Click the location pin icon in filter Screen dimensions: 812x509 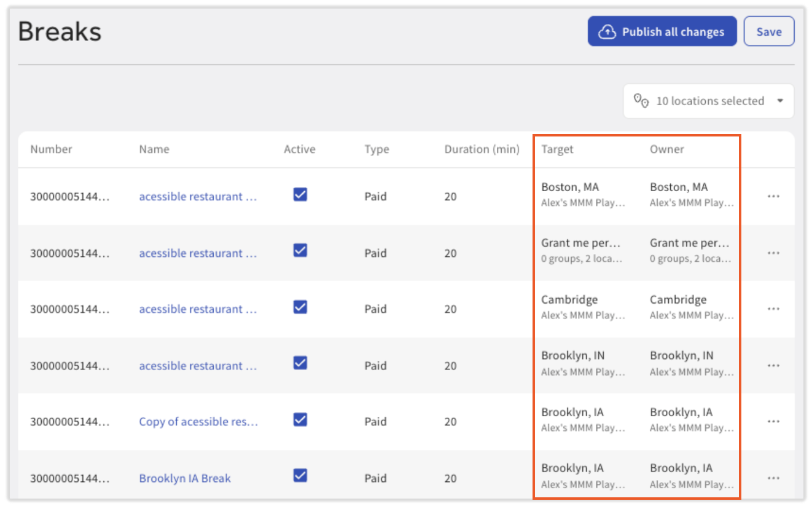point(641,101)
